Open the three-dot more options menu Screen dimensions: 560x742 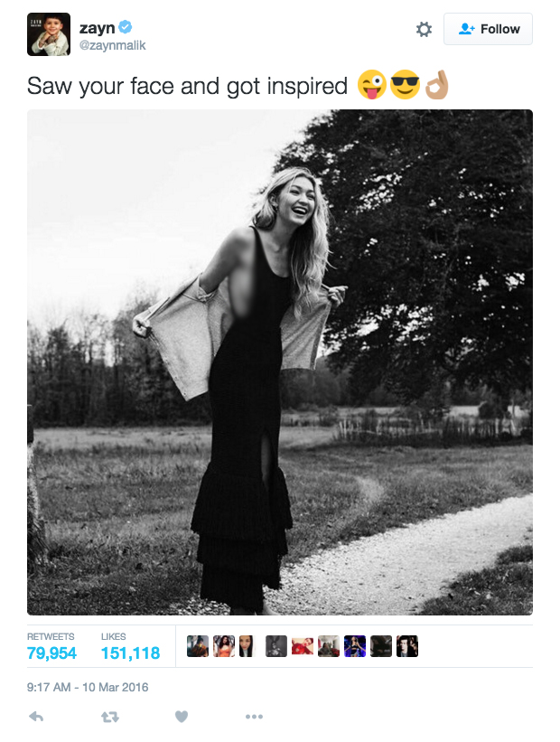click(x=254, y=717)
